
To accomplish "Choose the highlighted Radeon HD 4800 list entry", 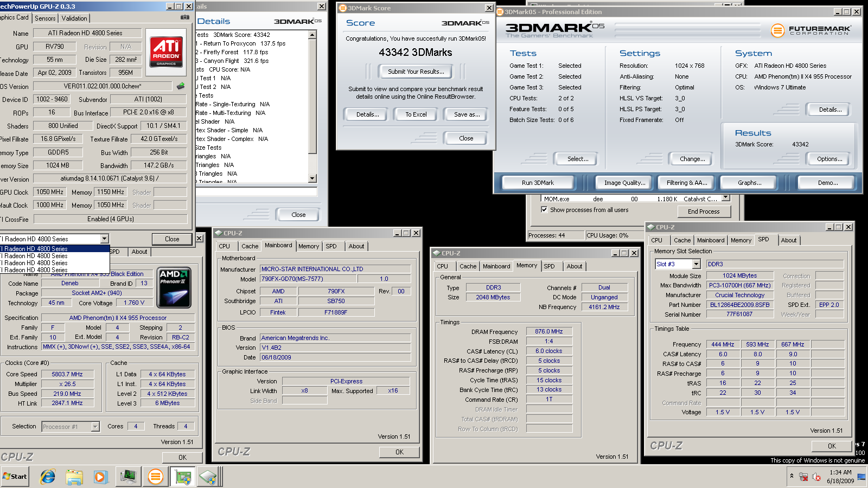I will pyautogui.click(x=54, y=249).
